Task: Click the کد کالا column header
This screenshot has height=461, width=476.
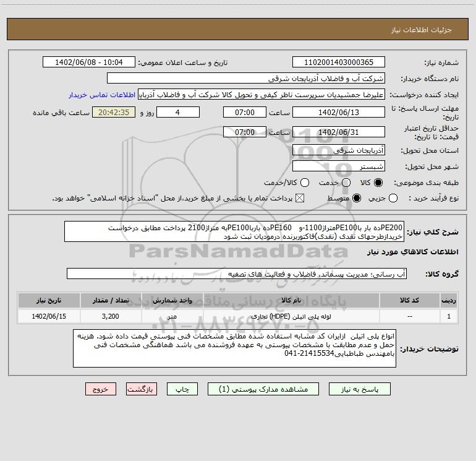Action: click(410, 300)
